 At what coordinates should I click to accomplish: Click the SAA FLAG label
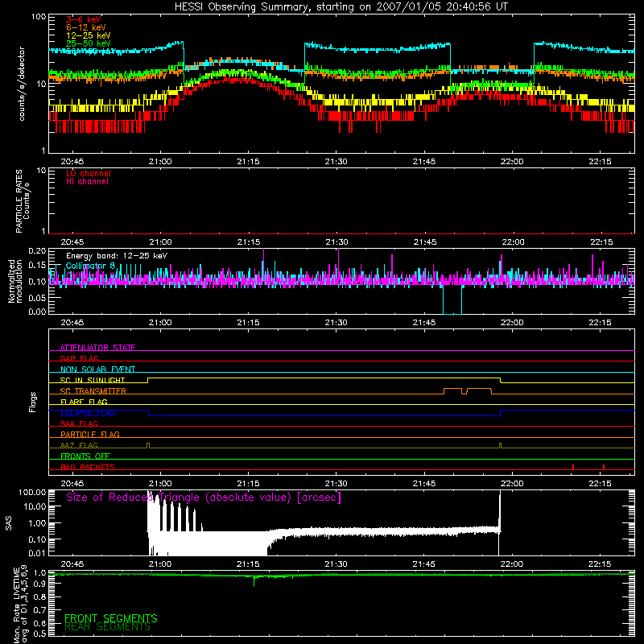(79, 423)
